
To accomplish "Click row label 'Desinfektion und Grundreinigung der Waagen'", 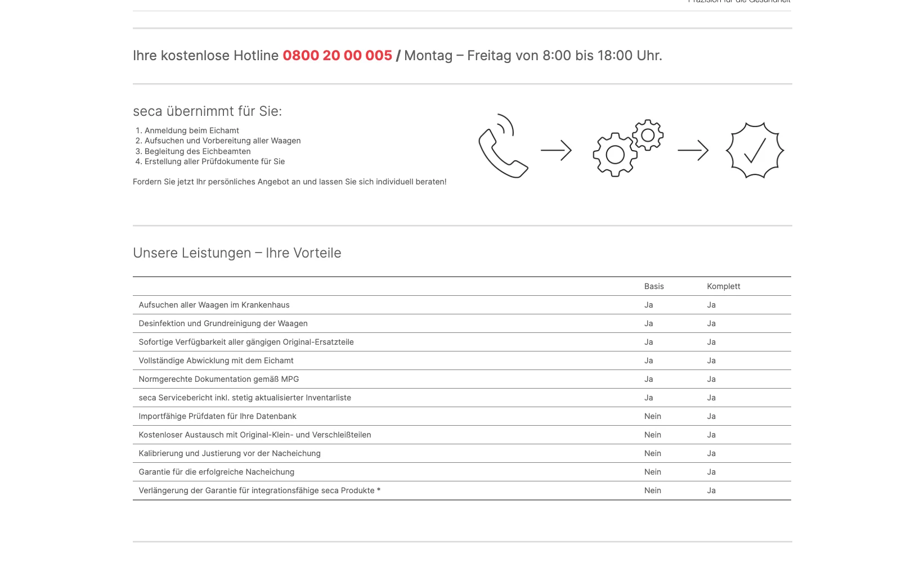I will [223, 323].
